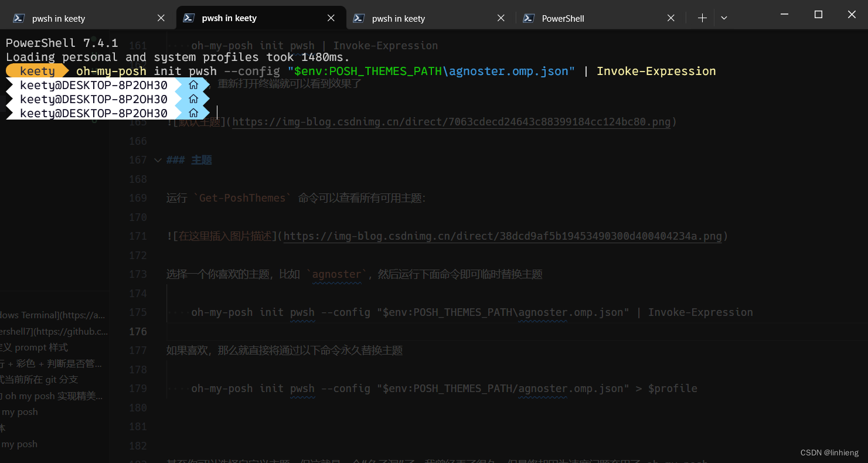
Task: Click PowerShell icon on tab beside PowerShell tab
Action: pyautogui.click(x=359, y=18)
